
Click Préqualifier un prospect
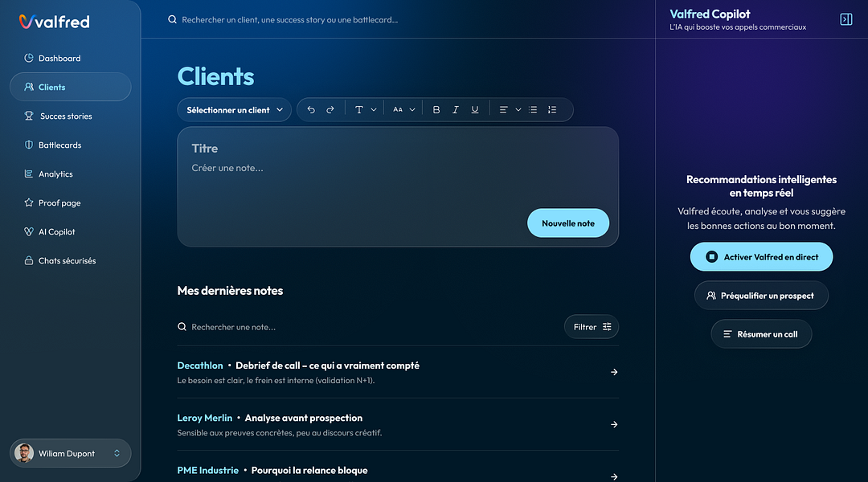[761, 296]
